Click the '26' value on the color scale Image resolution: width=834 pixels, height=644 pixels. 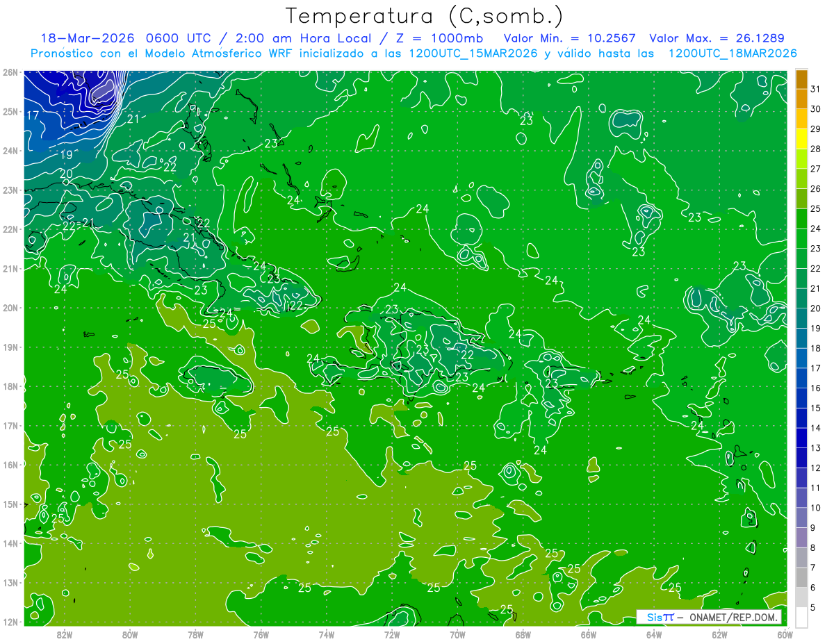click(816, 189)
